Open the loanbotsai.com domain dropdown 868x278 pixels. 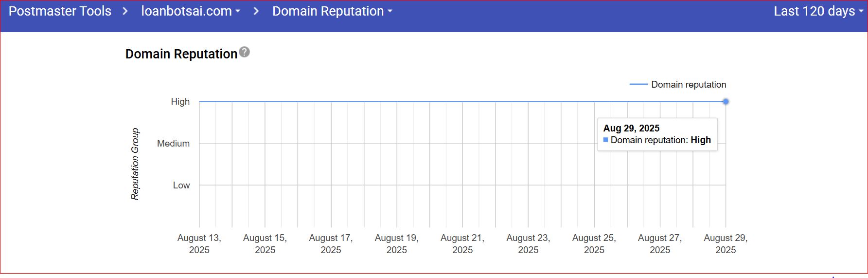tap(191, 11)
